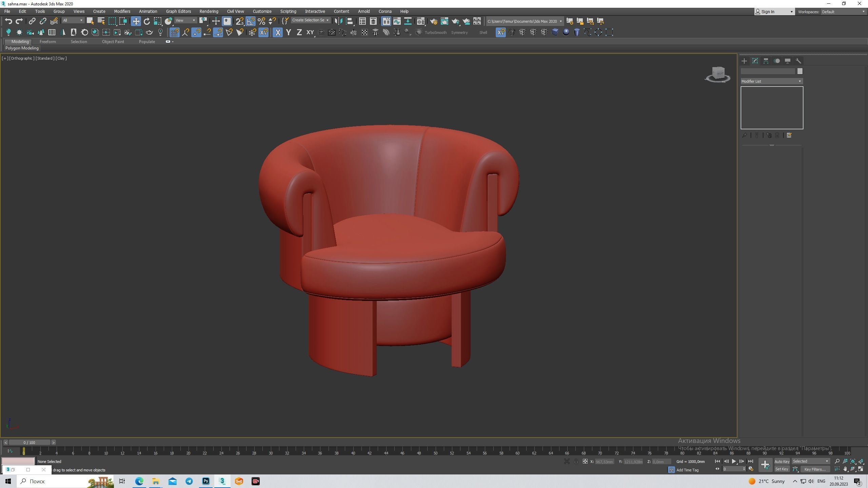
Task: Switch to the Object Paint ribbon tab
Action: tap(113, 42)
